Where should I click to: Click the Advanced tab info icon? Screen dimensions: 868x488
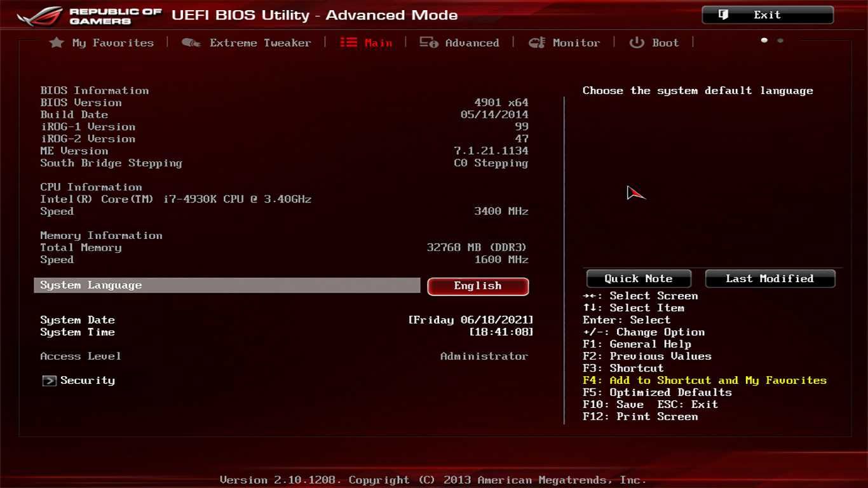point(429,43)
